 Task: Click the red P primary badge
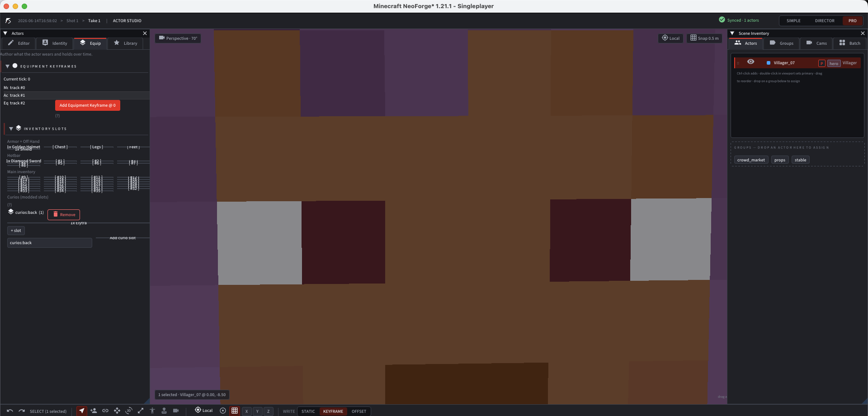coord(822,63)
